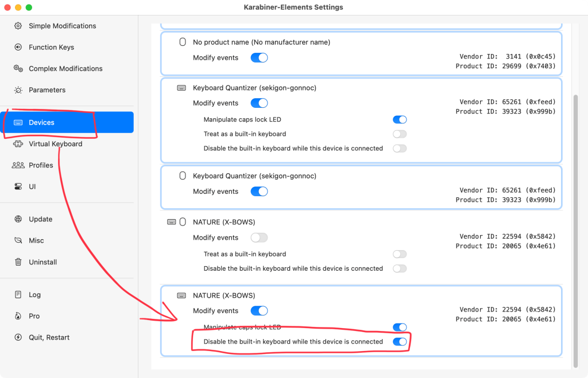Enable Modify events for disabled NATURE (X-BOWS)
Screen dimensions: 588x378
click(259, 237)
